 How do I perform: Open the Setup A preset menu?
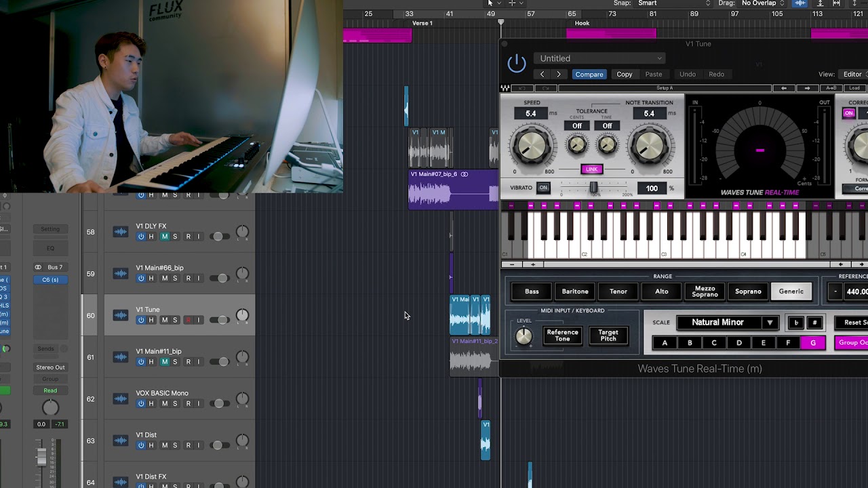coord(665,88)
